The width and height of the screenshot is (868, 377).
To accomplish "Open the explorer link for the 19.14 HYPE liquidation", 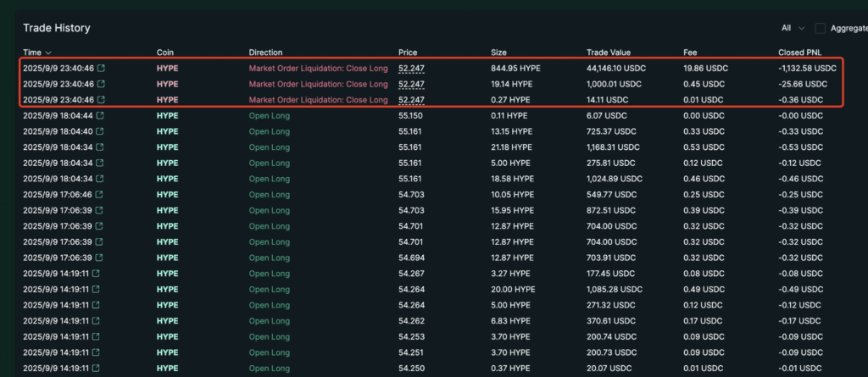I will click(x=103, y=84).
